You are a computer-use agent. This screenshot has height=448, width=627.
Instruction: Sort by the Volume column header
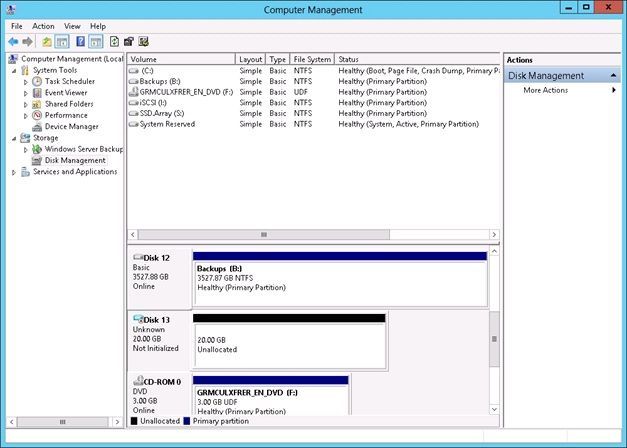click(x=181, y=59)
